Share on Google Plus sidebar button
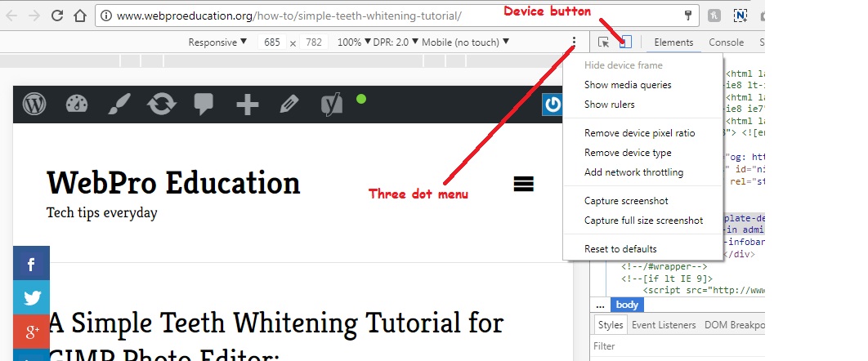This screenshot has height=361, width=868. coord(31,332)
